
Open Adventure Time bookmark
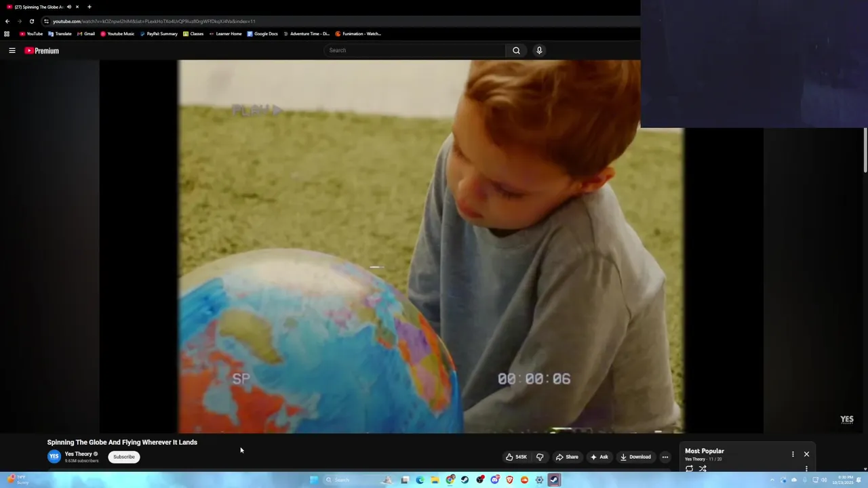(x=307, y=34)
